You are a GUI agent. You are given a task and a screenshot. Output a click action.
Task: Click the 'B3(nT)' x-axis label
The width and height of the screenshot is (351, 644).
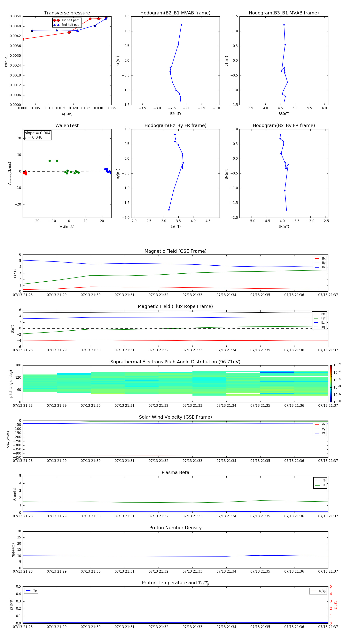[284, 114]
